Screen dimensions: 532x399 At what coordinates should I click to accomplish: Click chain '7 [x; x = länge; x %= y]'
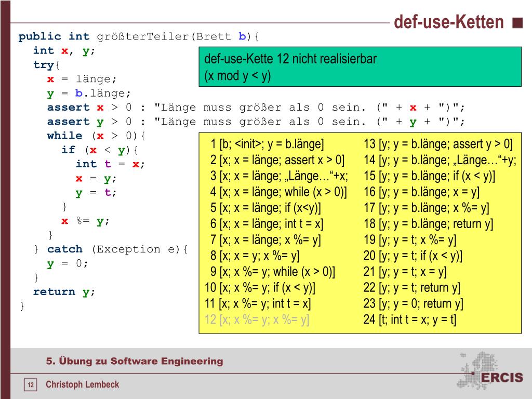(265, 240)
